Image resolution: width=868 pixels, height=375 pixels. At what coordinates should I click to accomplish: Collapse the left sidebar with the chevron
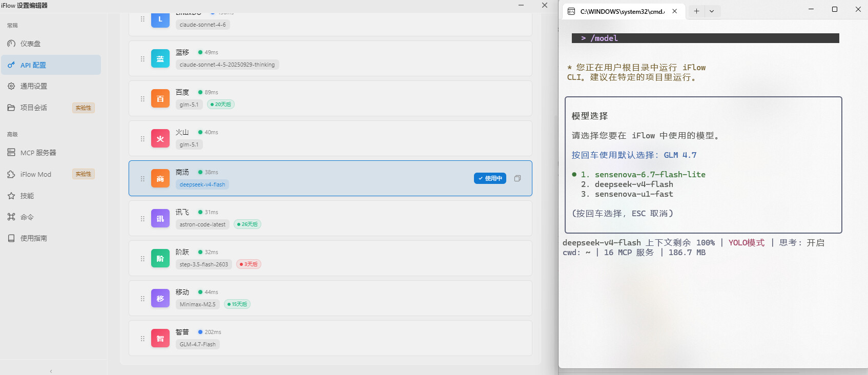click(51, 371)
